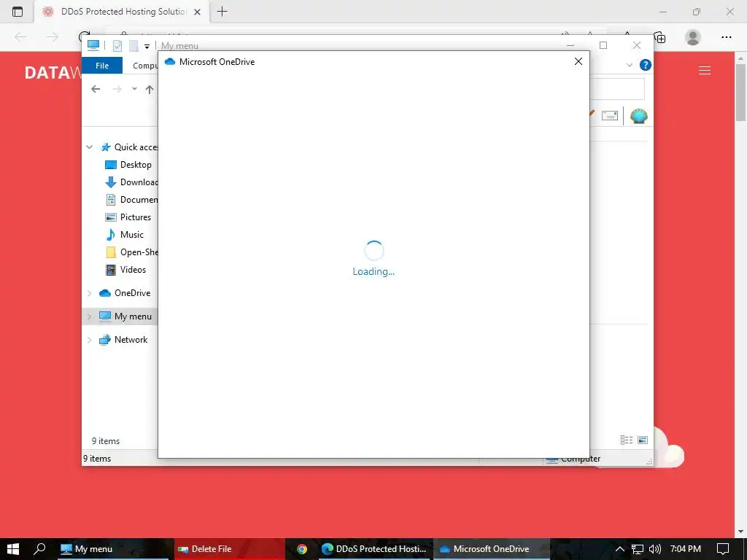Switch to Edge DDoS Protected Hosting taskbar button
This screenshot has width=747, height=560.
(373, 548)
